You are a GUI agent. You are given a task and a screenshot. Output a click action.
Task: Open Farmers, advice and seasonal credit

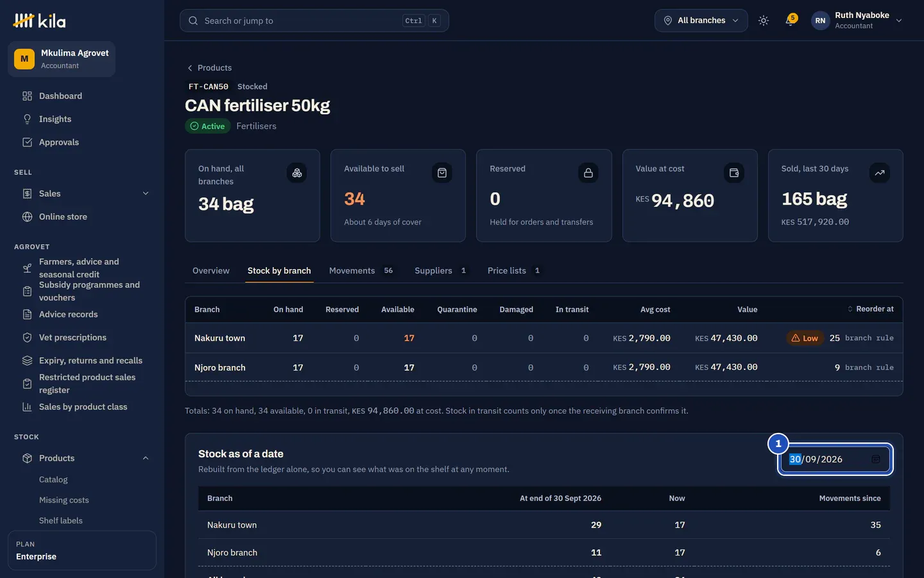tap(82, 268)
